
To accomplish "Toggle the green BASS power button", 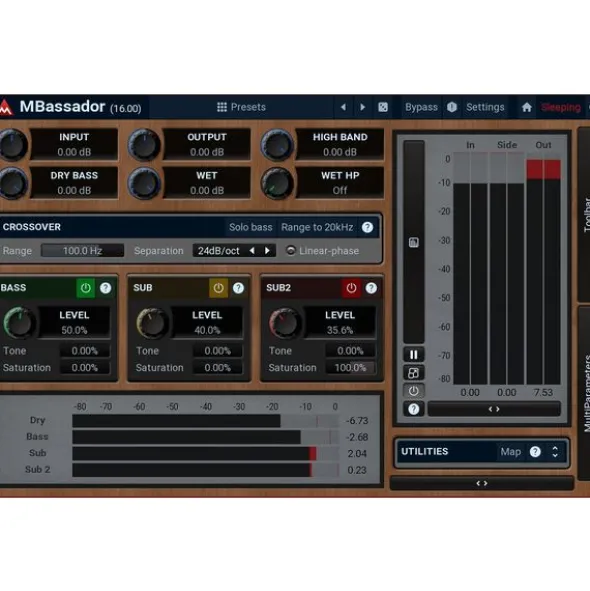I will [x=86, y=288].
